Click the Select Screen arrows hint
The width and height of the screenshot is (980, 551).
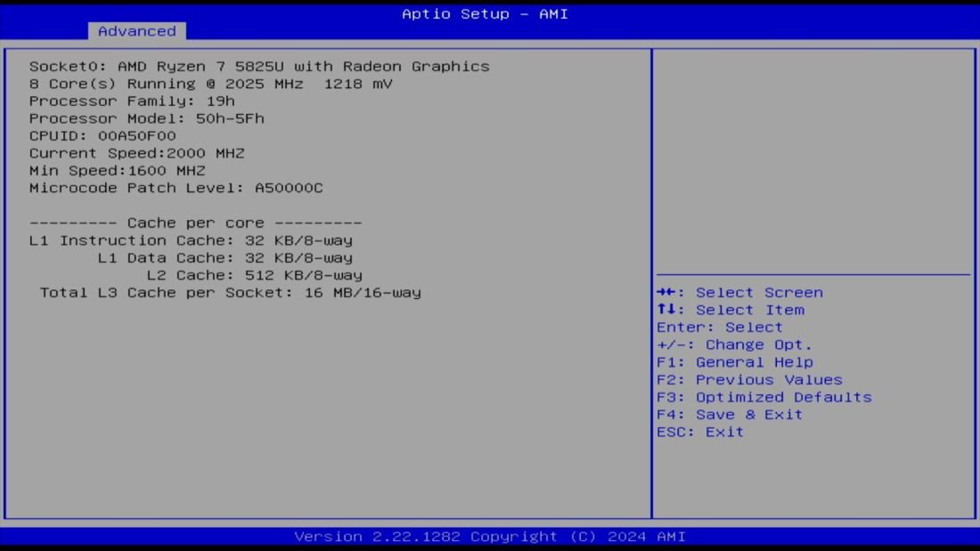tap(740, 292)
